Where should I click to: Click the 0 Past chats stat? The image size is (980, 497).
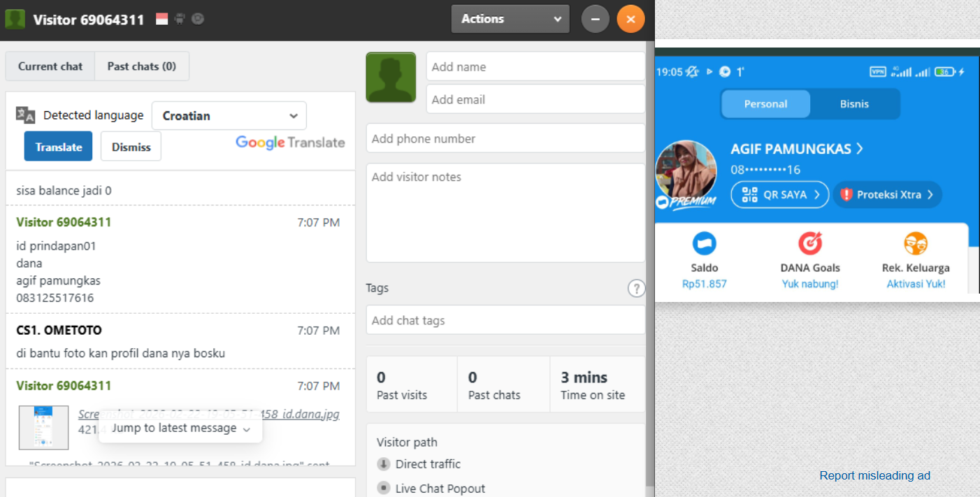(503, 385)
